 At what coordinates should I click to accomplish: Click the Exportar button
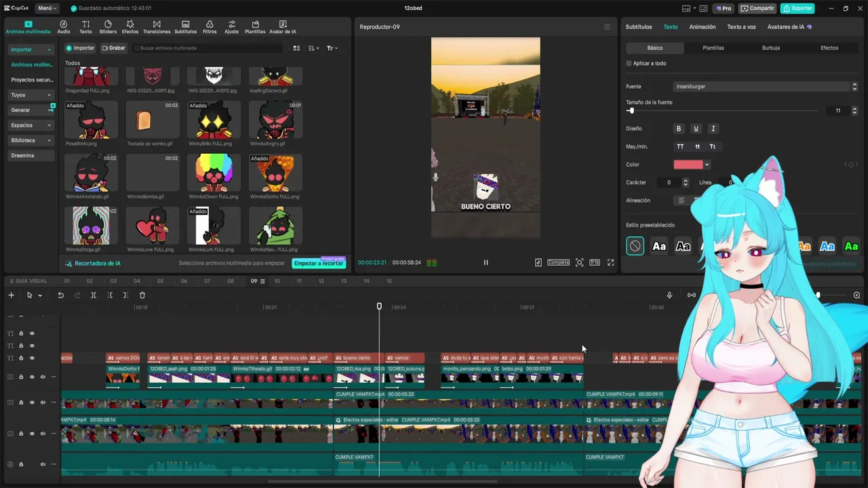(x=797, y=8)
